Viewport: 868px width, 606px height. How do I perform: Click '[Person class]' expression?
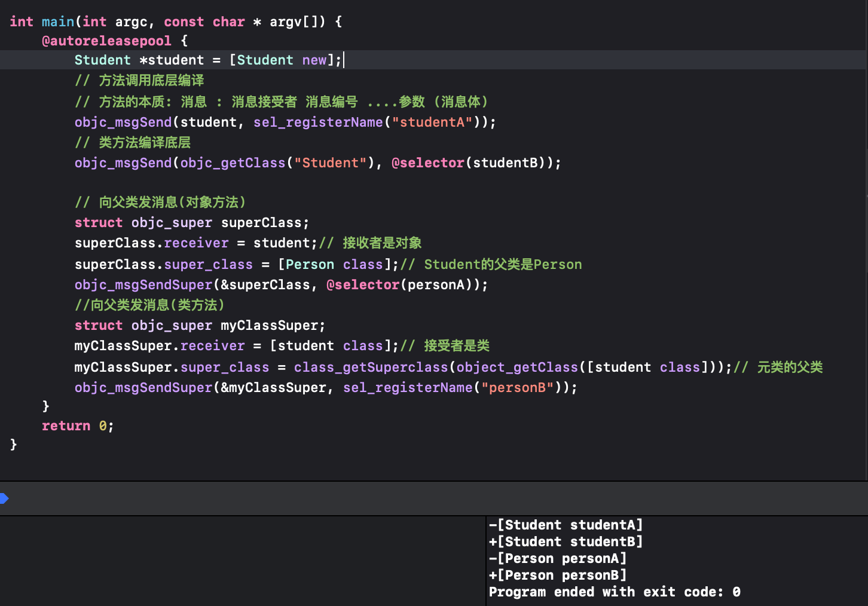pyautogui.click(x=335, y=264)
